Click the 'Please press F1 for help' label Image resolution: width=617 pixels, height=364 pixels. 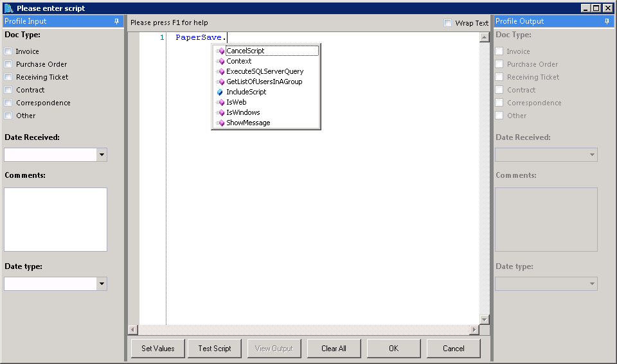coord(169,23)
